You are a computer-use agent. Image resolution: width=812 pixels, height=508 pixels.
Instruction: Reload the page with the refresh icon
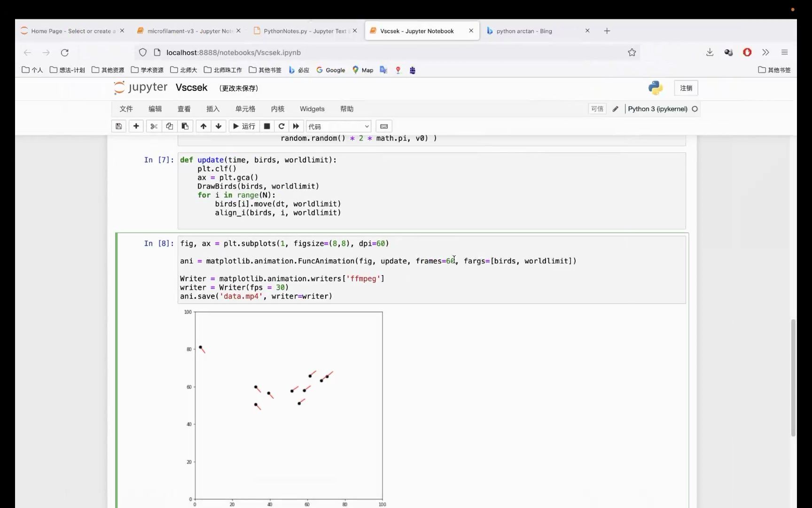point(65,52)
